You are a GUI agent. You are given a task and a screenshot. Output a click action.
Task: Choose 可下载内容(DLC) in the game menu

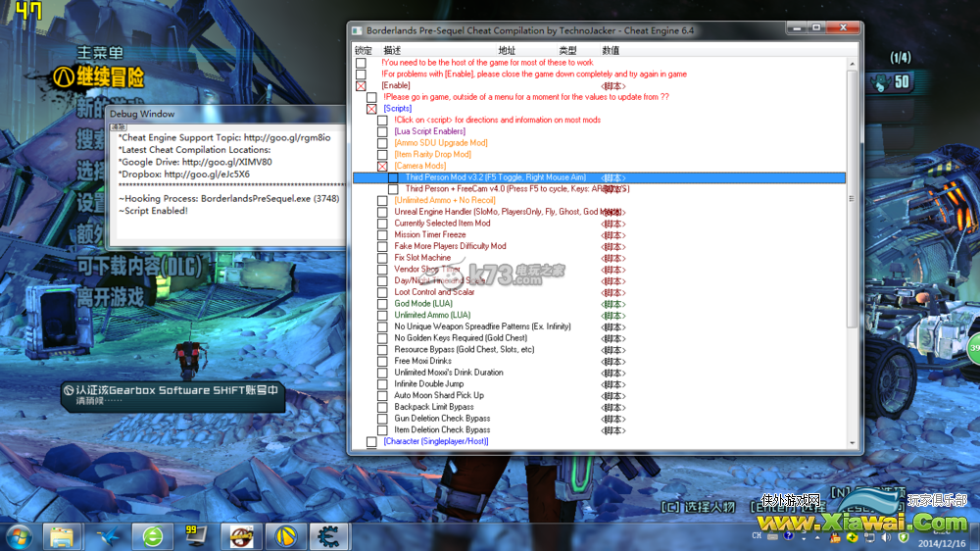tap(139, 267)
